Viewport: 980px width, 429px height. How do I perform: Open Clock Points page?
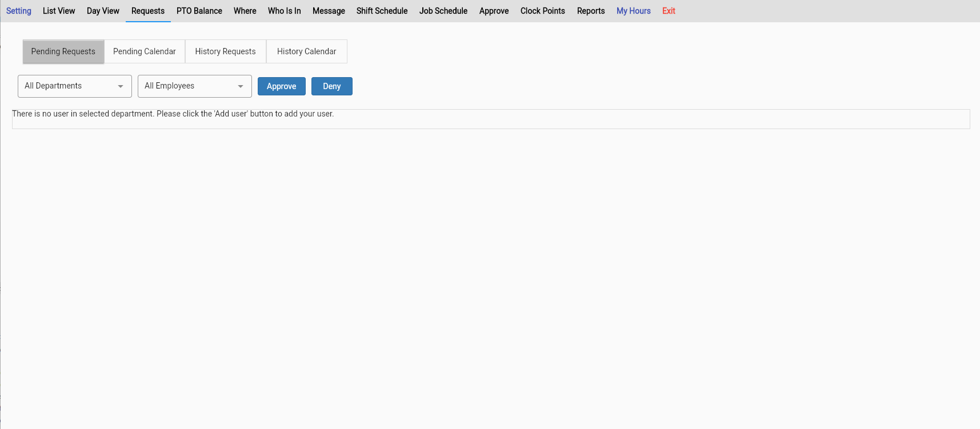(x=543, y=11)
